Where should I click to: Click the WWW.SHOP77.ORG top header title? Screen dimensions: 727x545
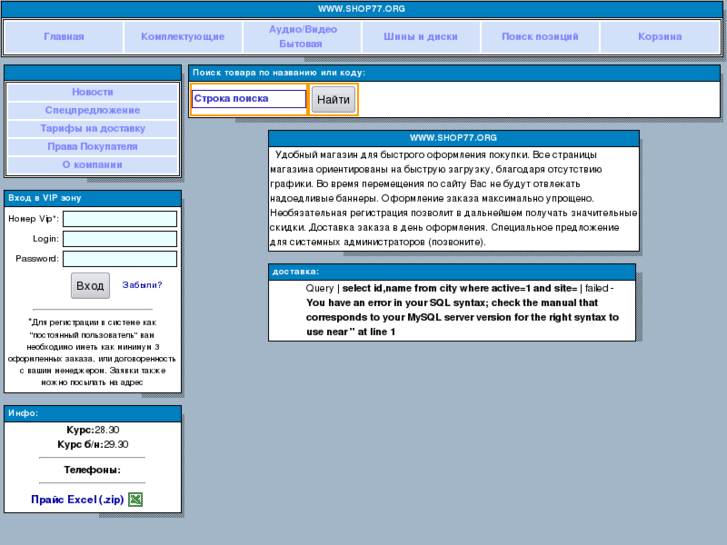pos(362,9)
